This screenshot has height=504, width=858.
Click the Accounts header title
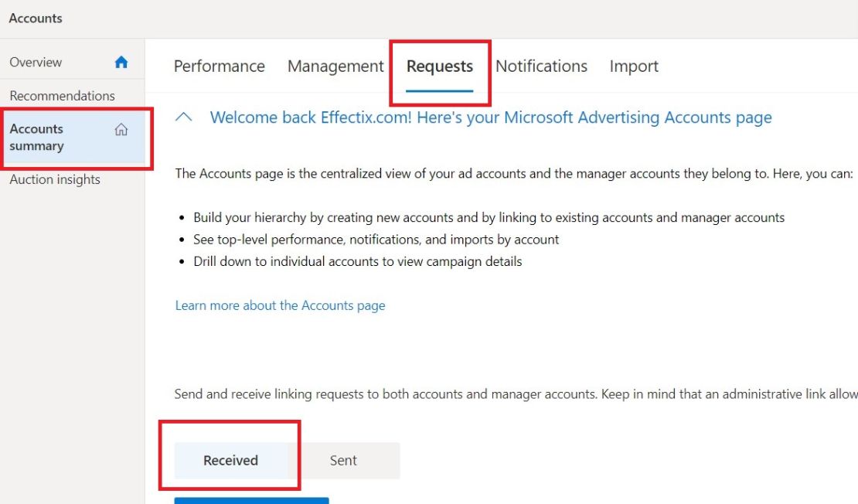pos(36,18)
